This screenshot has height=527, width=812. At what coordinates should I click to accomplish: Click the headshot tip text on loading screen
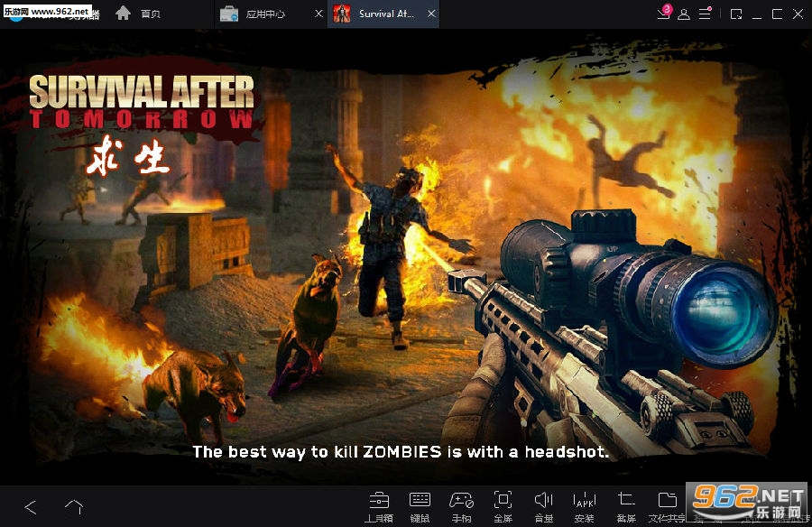(x=401, y=452)
